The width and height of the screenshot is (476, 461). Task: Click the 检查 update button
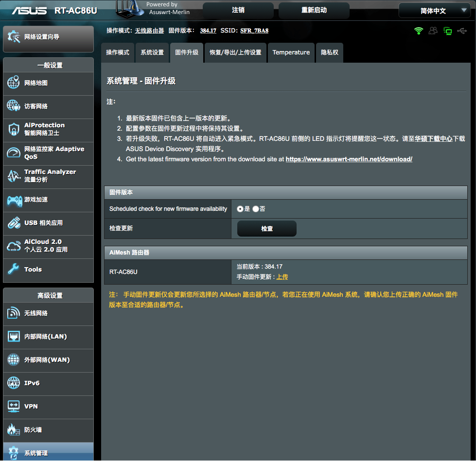(x=266, y=229)
